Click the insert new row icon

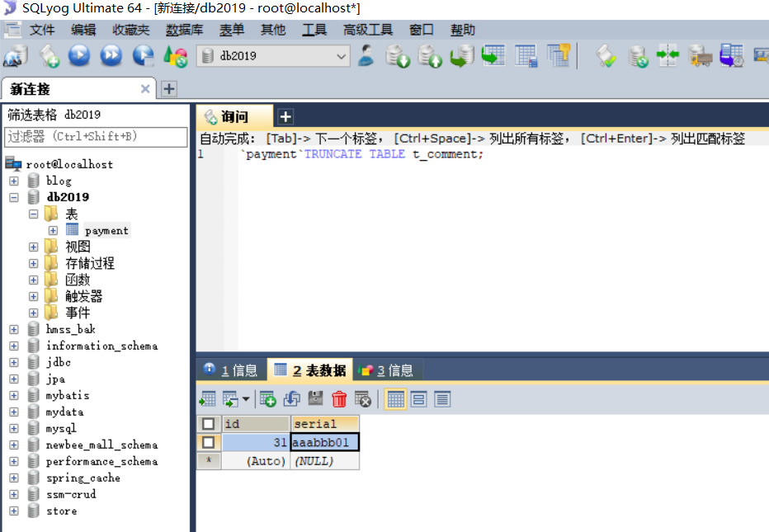[x=268, y=399]
